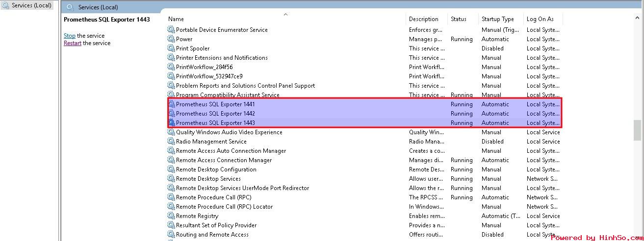Click Disabled startup type of Radio Management Service
644x241 pixels.
click(492, 142)
